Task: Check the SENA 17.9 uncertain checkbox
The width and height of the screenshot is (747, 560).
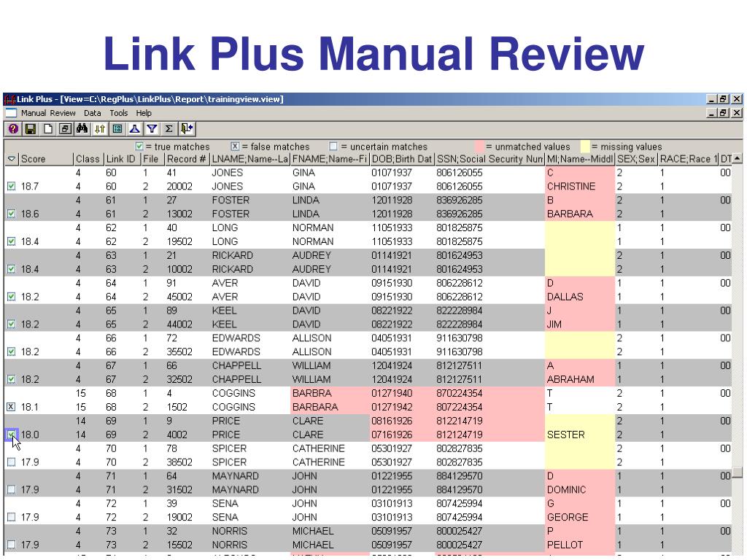Action: click(x=12, y=518)
